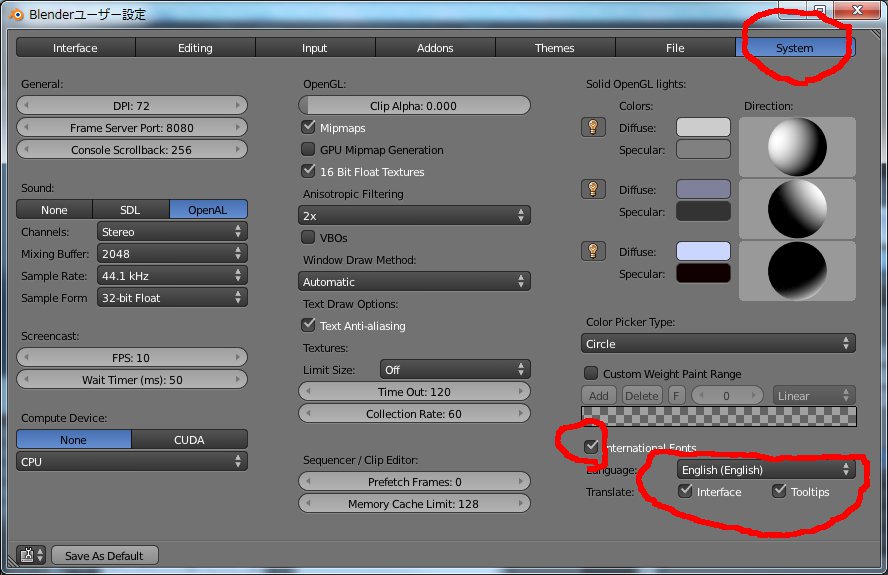The width and height of the screenshot is (888, 575).
Task: Toggle Translate Tooltips checkbox
Action: click(779, 491)
